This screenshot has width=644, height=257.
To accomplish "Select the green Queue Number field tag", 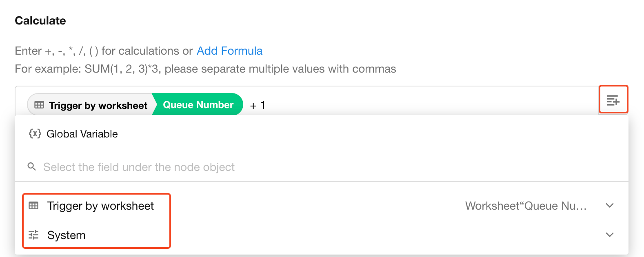I will [x=198, y=105].
